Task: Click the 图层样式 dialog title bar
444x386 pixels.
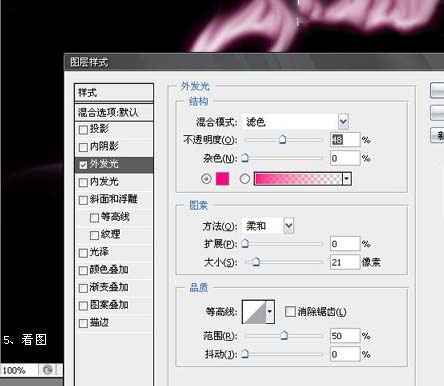Action: point(254,62)
